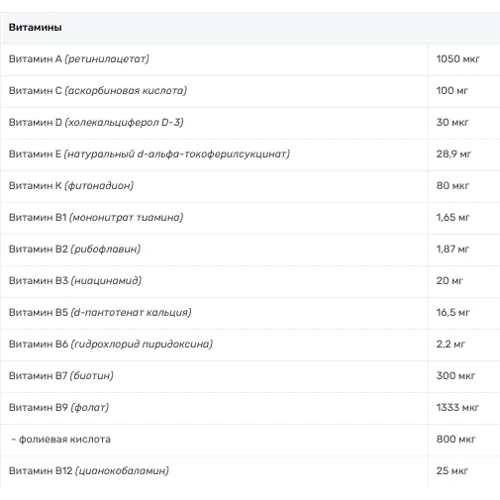Viewport: 500px width, 500px height.
Task: Click the 300 мкг biotin value
Action: coord(456,376)
